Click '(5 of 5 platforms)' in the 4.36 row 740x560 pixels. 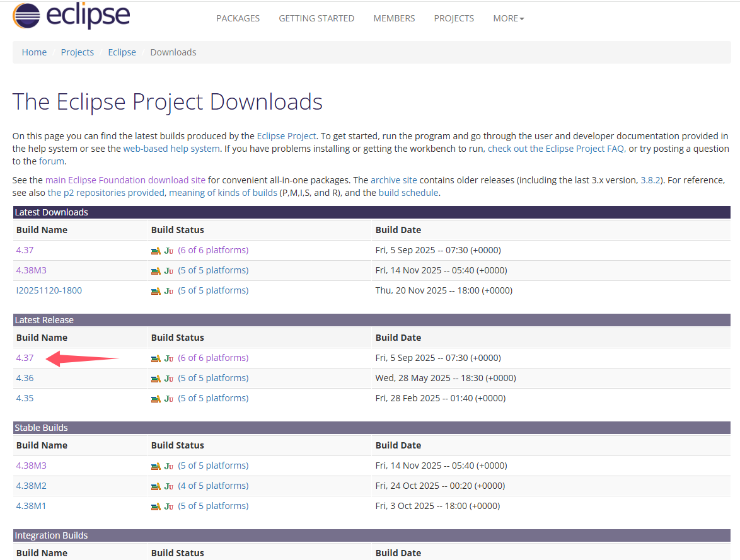[213, 378]
